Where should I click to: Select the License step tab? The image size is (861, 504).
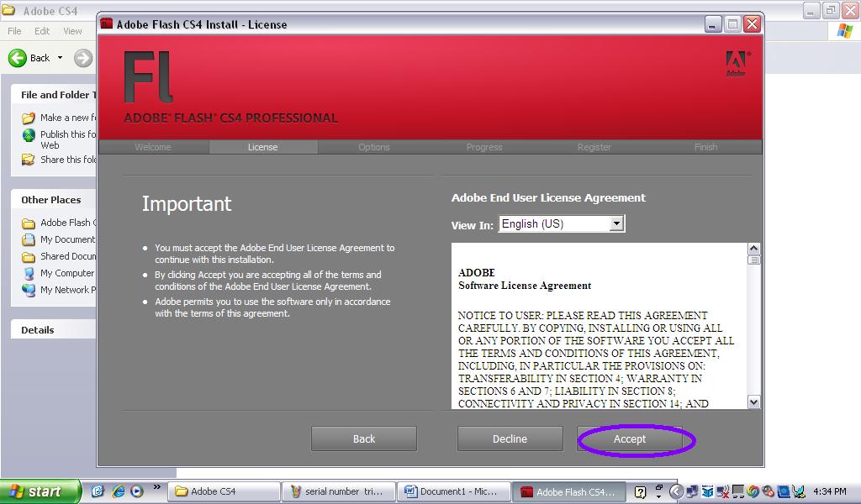(x=262, y=147)
